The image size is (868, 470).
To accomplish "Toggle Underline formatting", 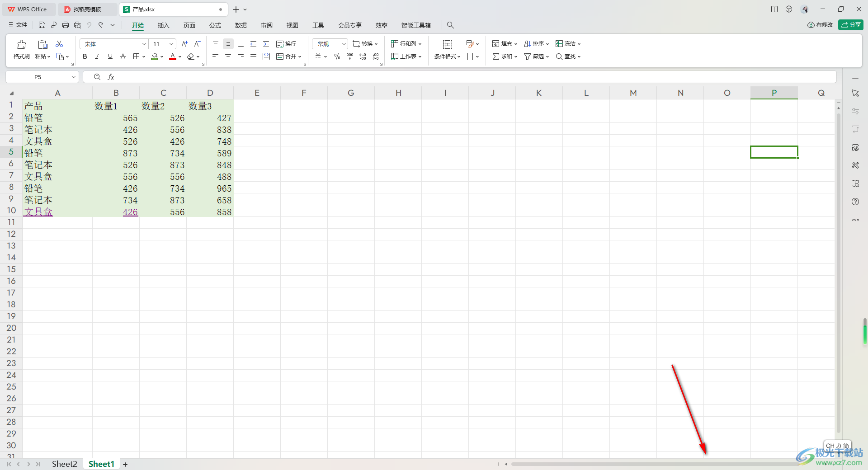I will pos(110,56).
